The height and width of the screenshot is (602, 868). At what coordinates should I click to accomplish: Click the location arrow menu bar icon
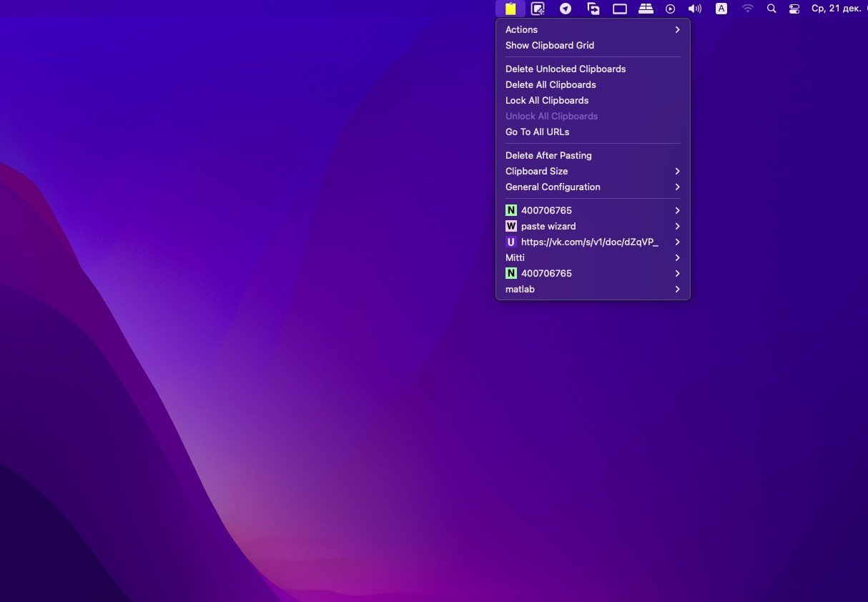coord(566,9)
